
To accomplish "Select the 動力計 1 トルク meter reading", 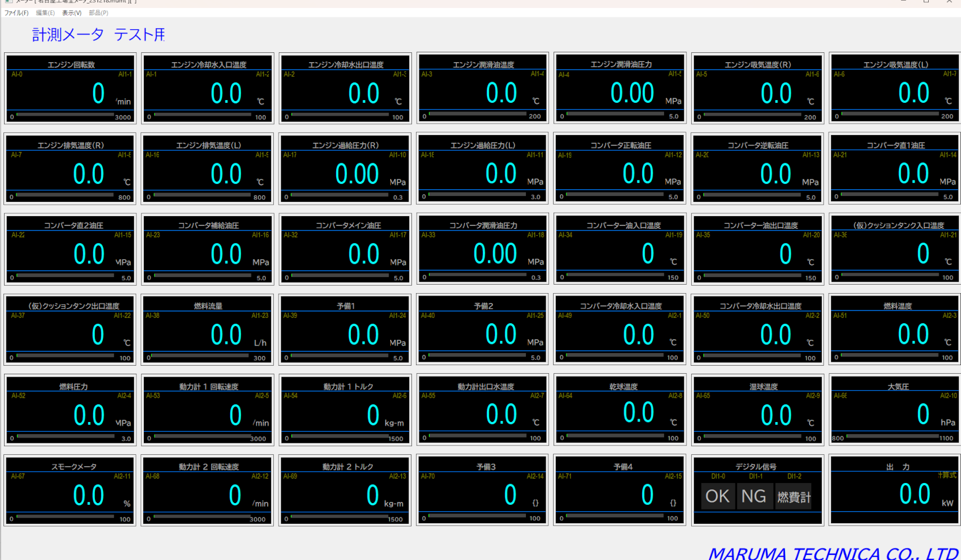I will pyautogui.click(x=373, y=415).
